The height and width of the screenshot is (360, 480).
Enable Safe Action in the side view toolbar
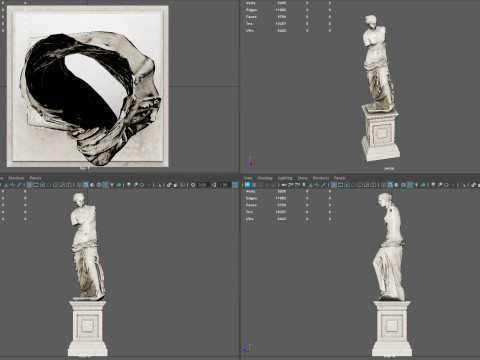[367, 185]
